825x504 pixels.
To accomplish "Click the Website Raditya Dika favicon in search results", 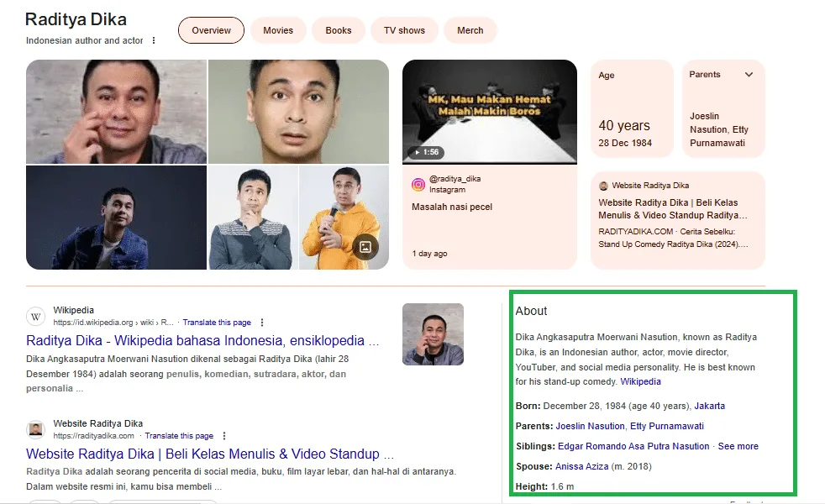I will click(36, 429).
